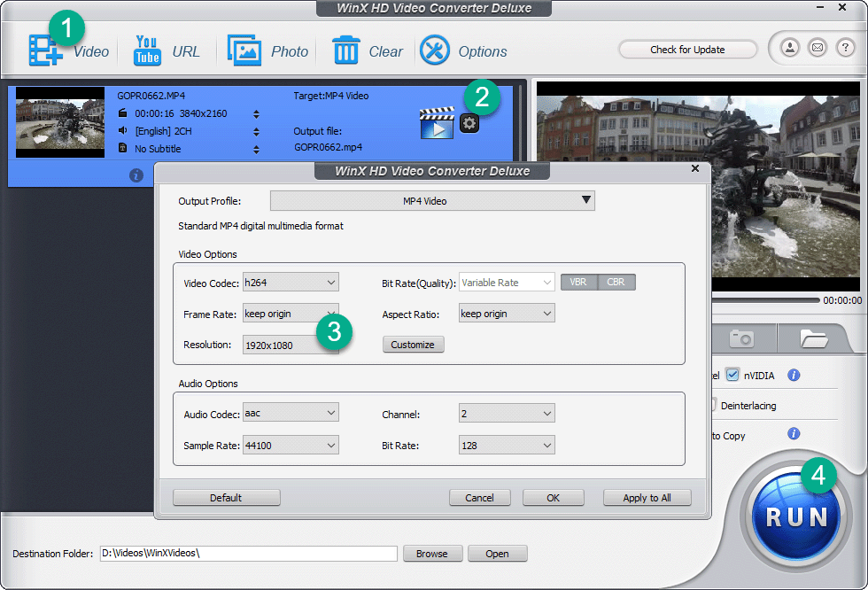Viewport: 868px width, 590px height.
Task: Open Options wrench icon
Action: click(x=435, y=50)
